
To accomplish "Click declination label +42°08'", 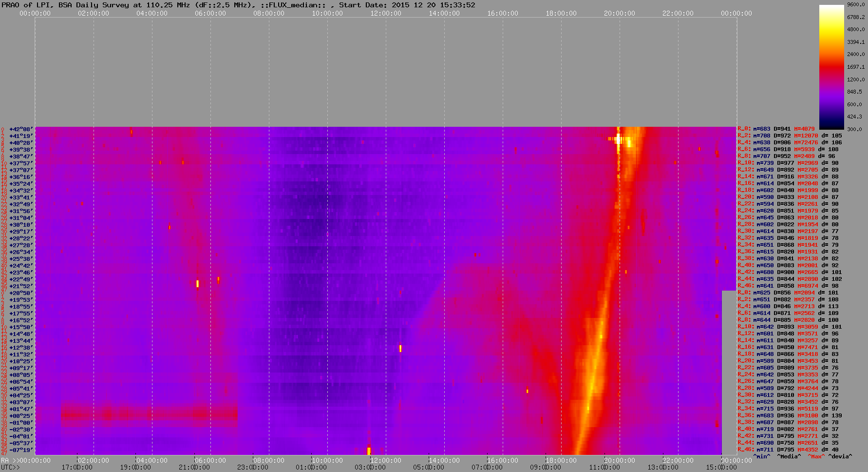I will point(21,129).
